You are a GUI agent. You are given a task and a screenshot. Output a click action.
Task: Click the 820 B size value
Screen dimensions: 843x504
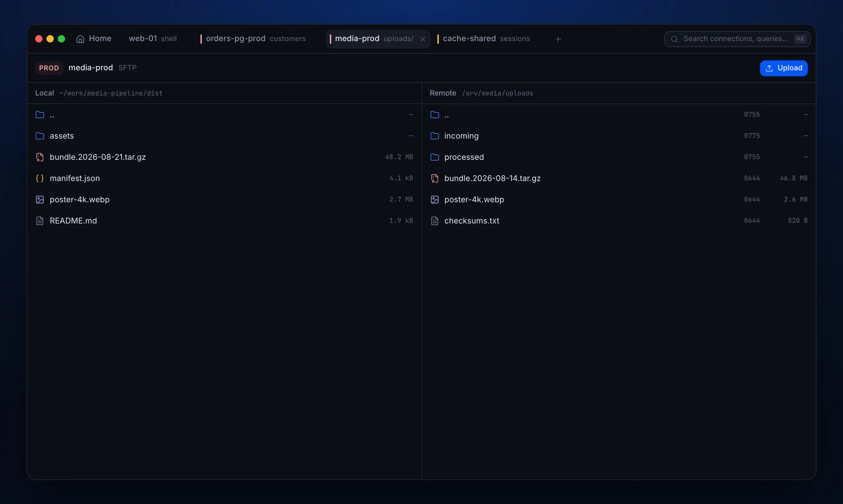pyautogui.click(x=798, y=221)
